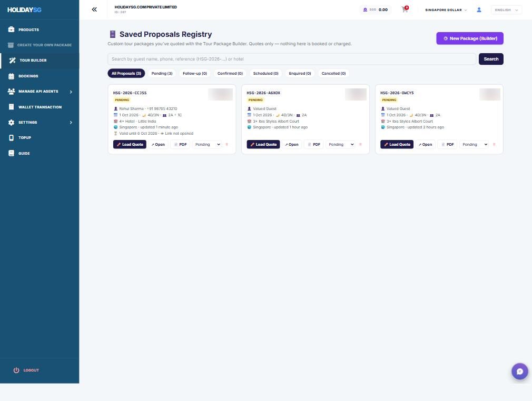This screenshot has height=401, width=532.
Task: Download PDF for HSG-2026-OWCYS
Action: tap(447, 144)
